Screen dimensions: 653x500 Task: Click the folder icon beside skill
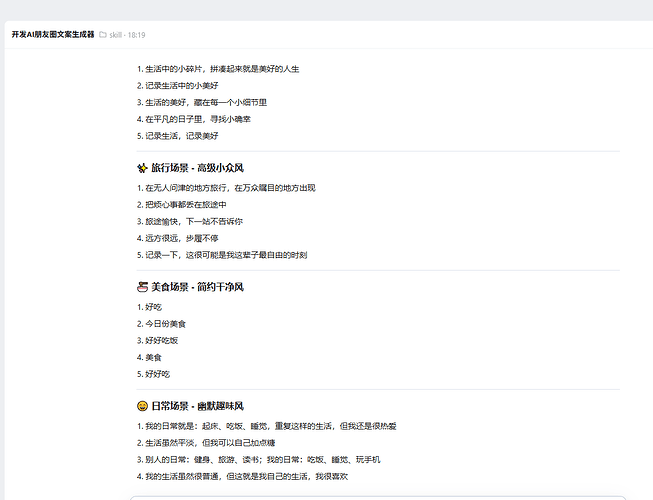(103, 35)
